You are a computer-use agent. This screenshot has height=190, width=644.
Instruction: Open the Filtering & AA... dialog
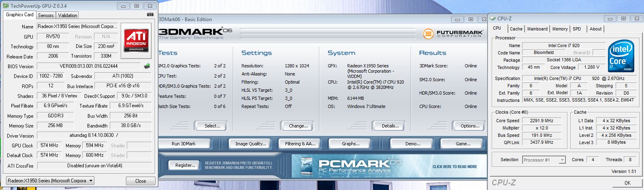coord(300,144)
